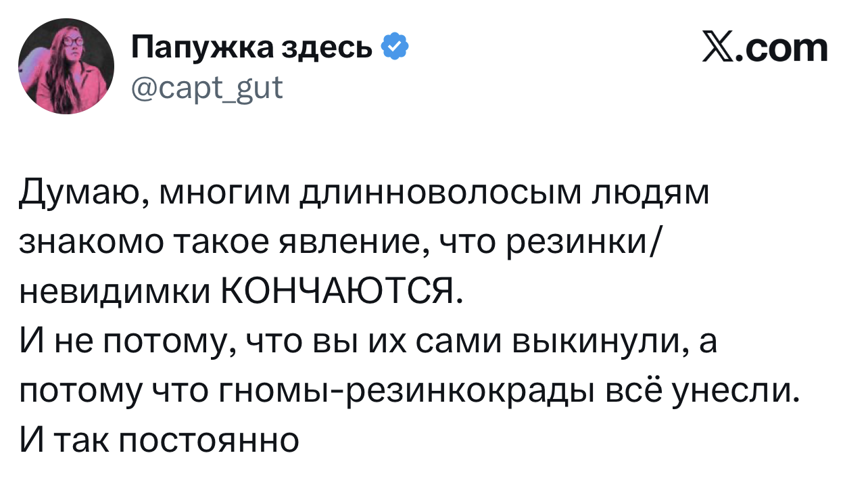Click the @capt_gut handle
868x493 pixels.
click(x=207, y=87)
